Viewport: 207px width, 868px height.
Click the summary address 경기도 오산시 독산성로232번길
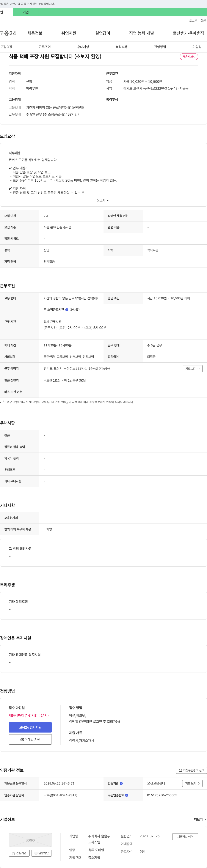point(156,88)
